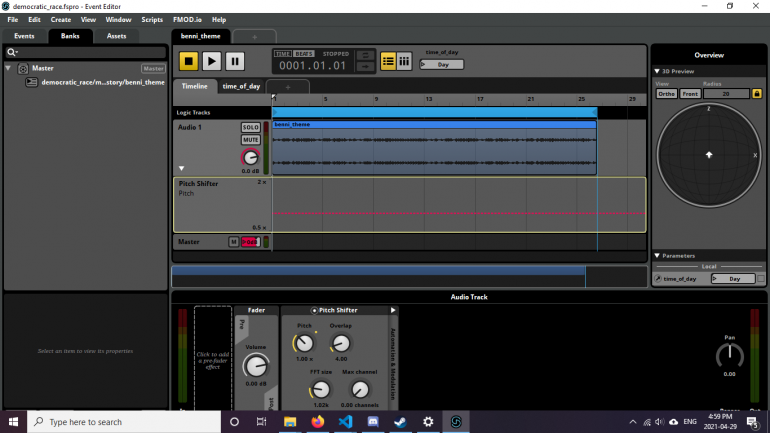Open Visual Studio Code from the taskbar

345,422
